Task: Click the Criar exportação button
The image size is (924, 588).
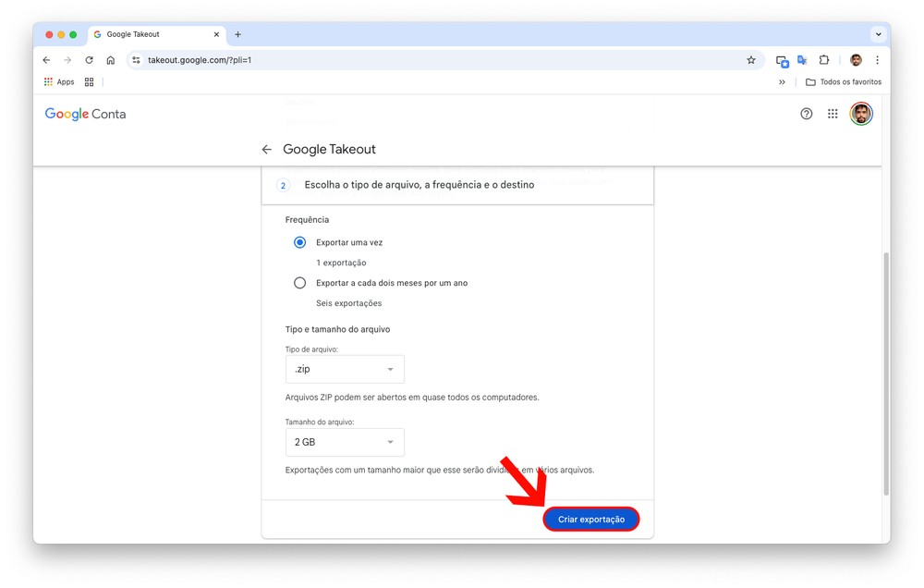Action: pos(591,519)
